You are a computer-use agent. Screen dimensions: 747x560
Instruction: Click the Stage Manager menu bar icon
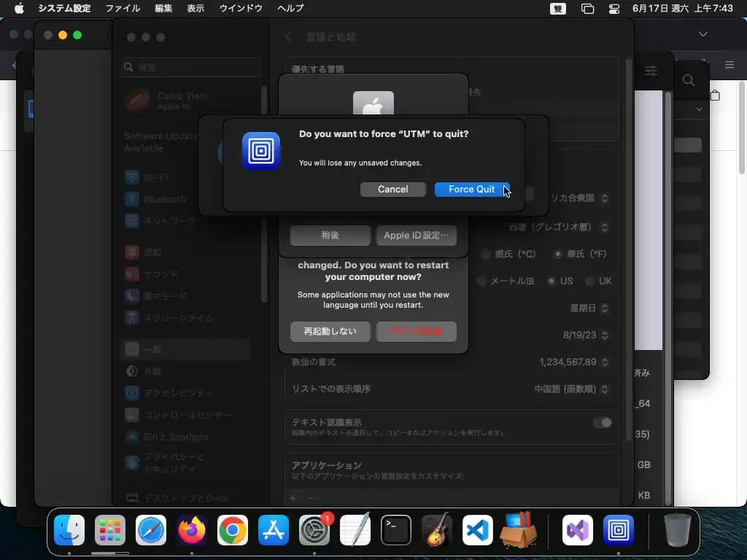pyautogui.click(x=587, y=9)
